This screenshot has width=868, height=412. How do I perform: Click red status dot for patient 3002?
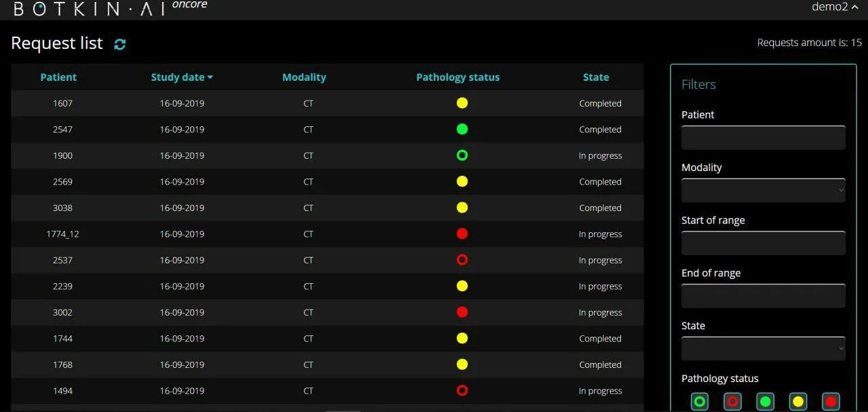coord(462,312)
